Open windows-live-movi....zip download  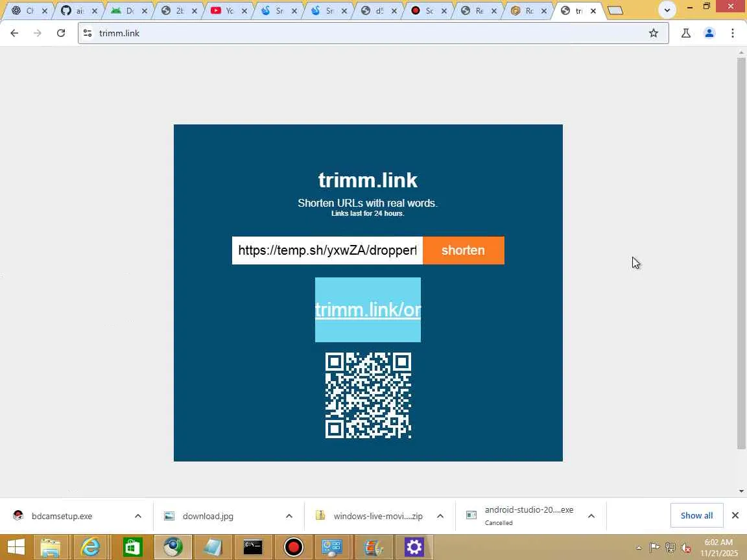(378, 516)
